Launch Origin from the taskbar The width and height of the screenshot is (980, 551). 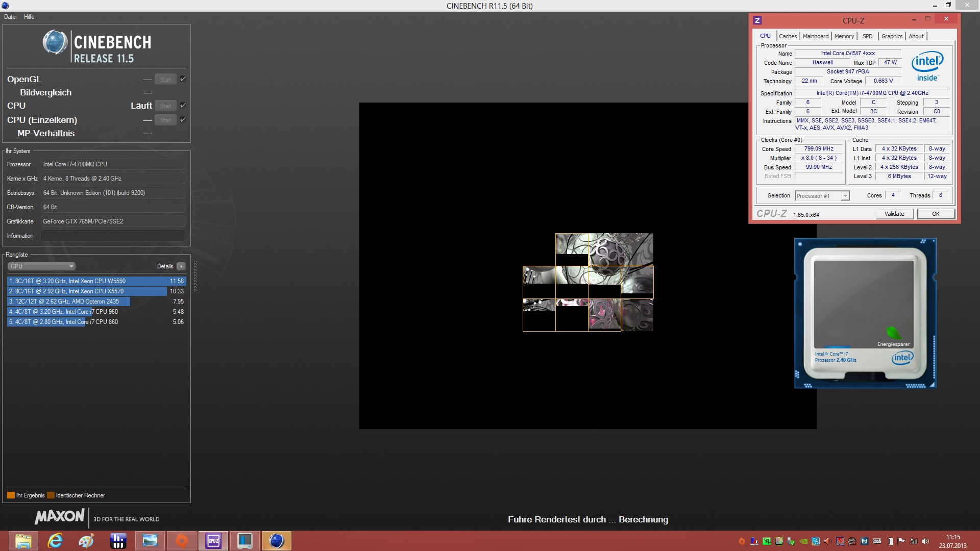[181, 541]
